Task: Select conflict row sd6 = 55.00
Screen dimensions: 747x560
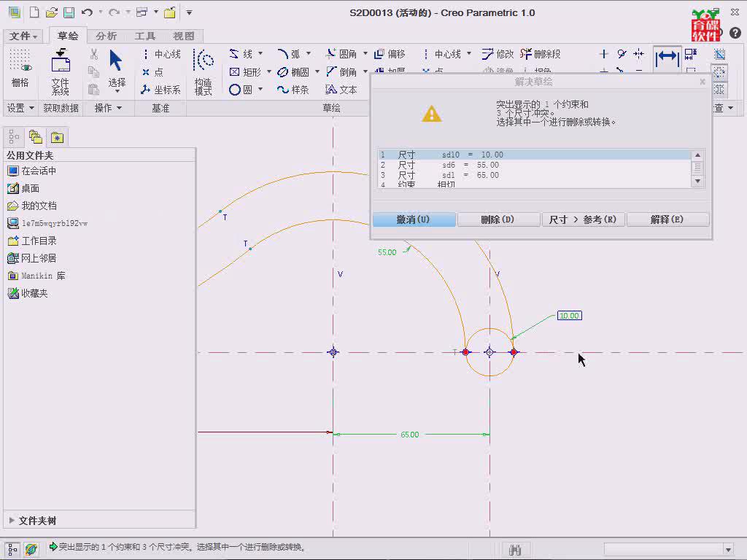Action: pos(534,165)
